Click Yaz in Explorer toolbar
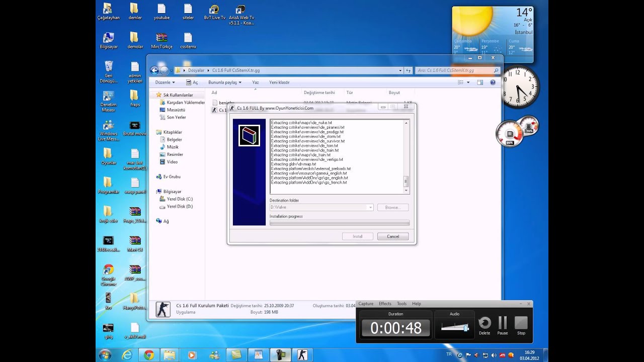644x362 pixels. point(256,82)
